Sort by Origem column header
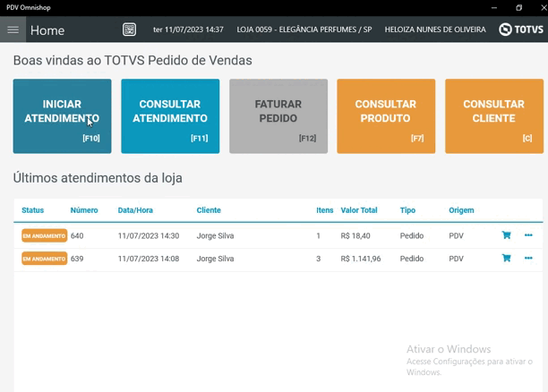Image resolution: width=548 pixels, height=392 pixels. pos(461,210)
